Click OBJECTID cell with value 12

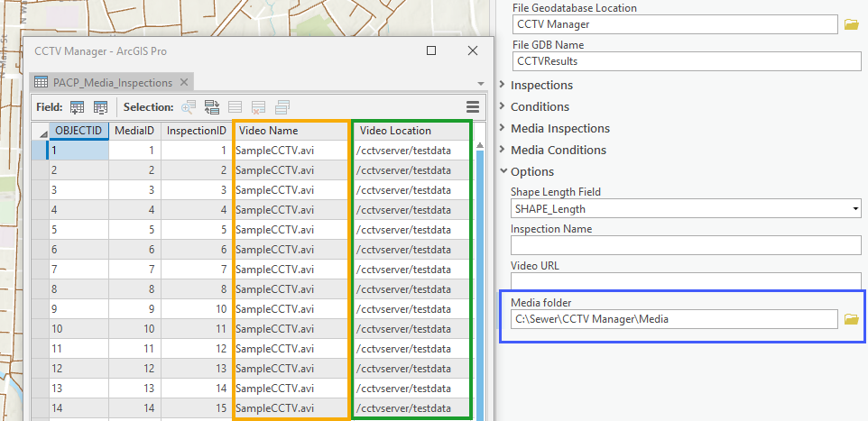point(78,369)
